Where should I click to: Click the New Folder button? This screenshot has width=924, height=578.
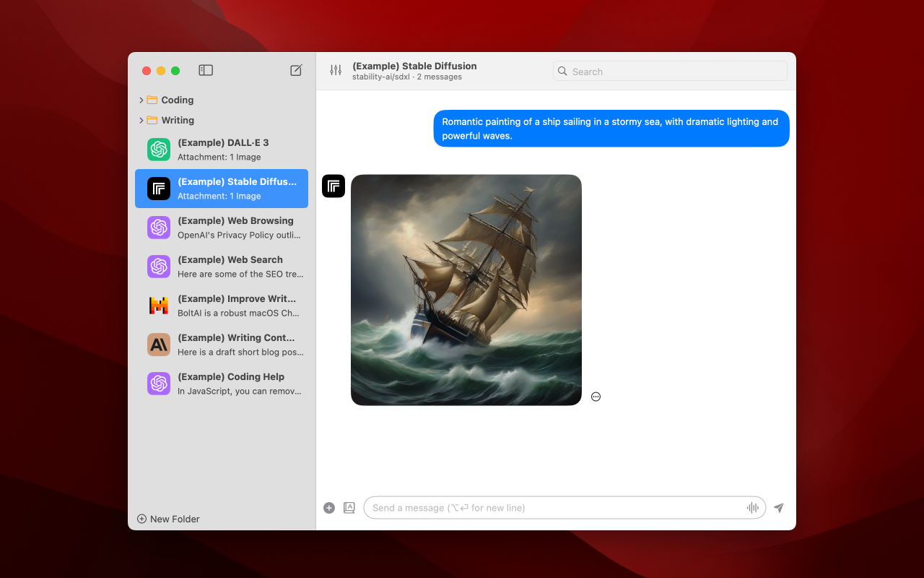pos(168,519)
